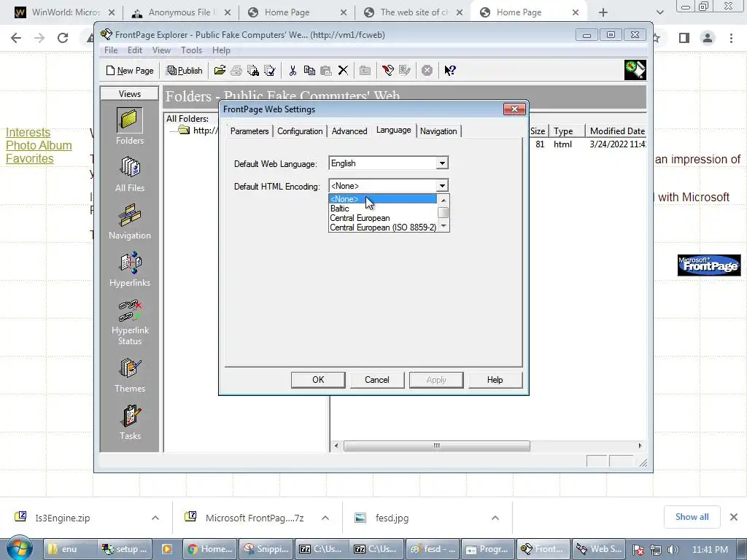
Task: Click the Photo Album link
Action: (39, 145)
